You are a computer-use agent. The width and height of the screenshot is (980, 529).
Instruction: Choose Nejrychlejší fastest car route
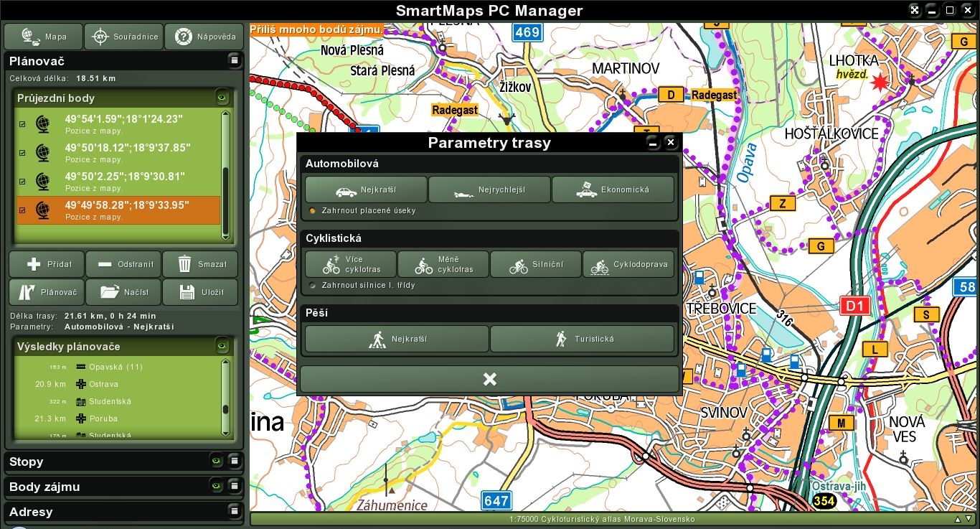click(489, 189)
